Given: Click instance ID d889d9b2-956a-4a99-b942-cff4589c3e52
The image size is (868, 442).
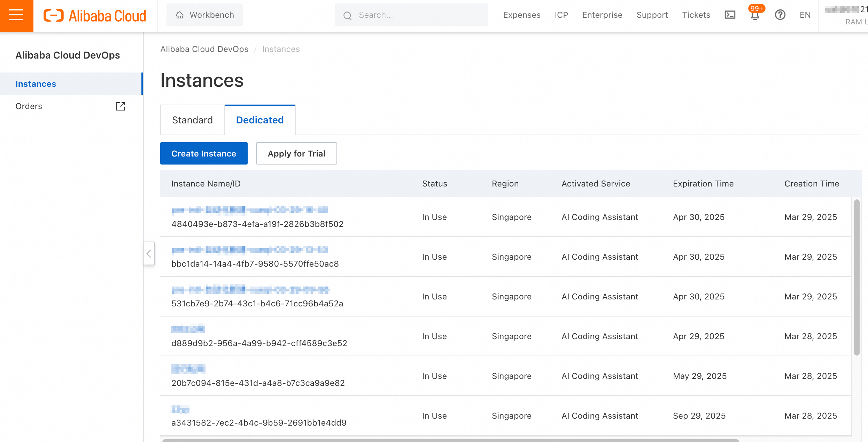Looking at the screenshot, I should click(259, 343).
